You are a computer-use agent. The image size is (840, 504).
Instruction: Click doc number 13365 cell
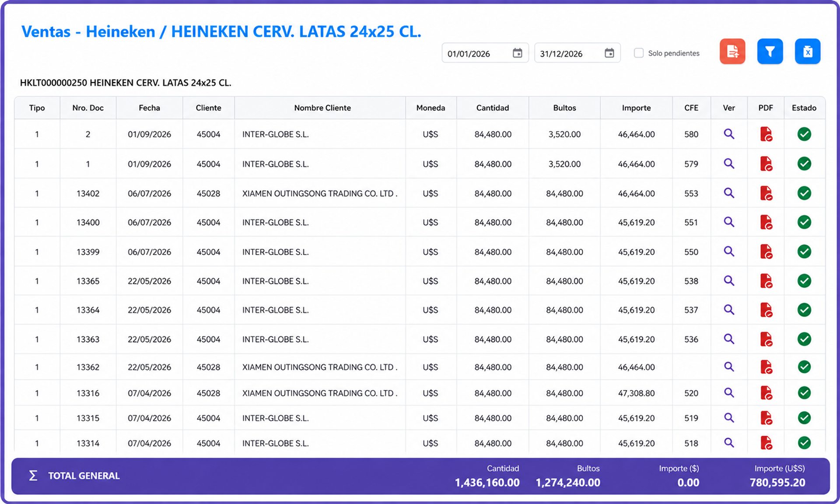point(88,281)
